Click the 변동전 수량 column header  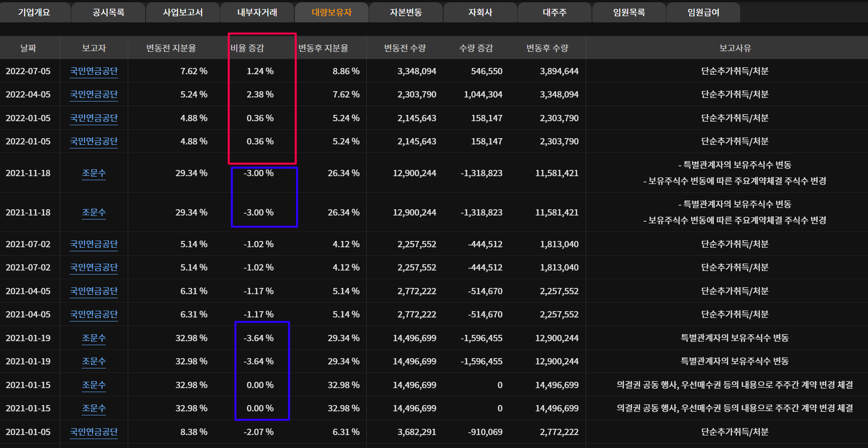[405, 48]
